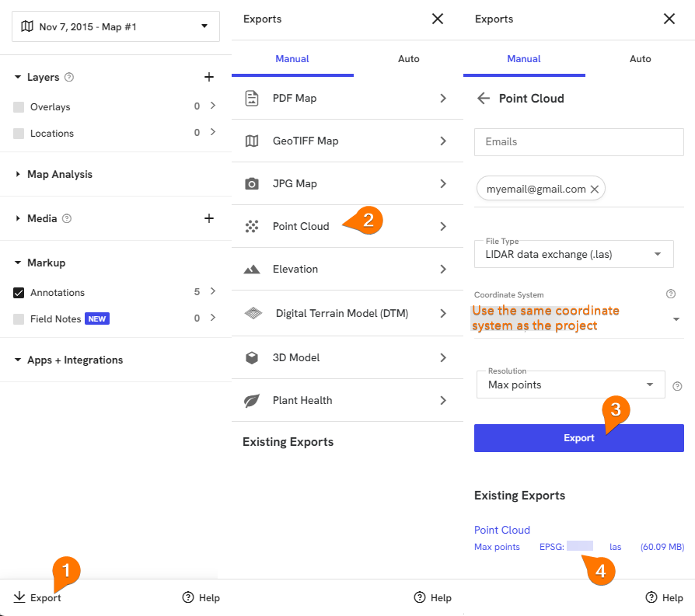Click the blue Export button
The width and height of the screenshot is (695, 616).
(x=579, y=438)
